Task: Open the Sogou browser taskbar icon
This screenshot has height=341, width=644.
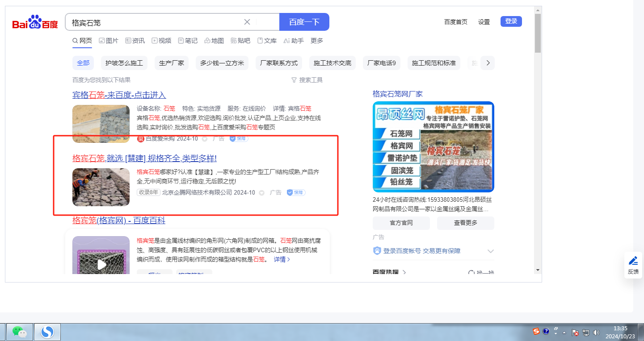Action: point(47,332)
